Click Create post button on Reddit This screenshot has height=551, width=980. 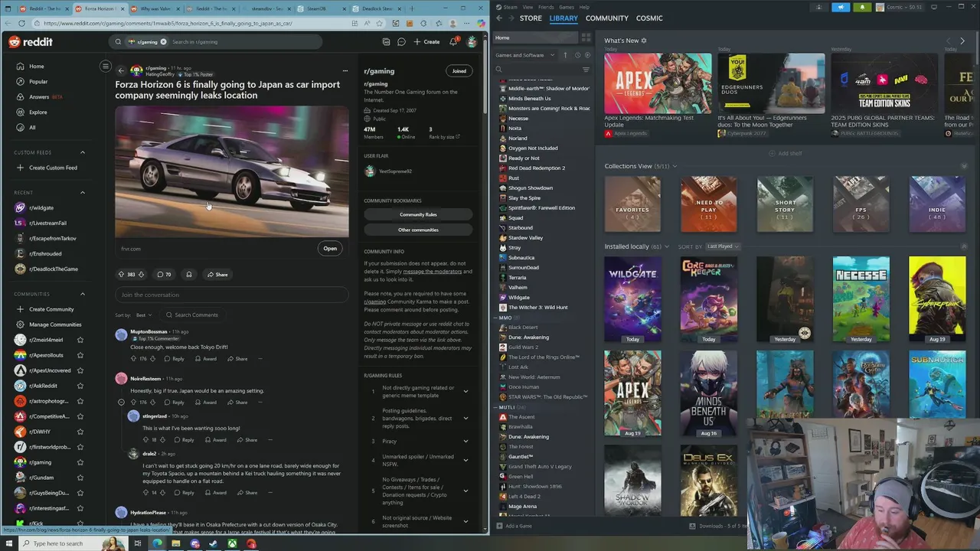tap(427, 41)
